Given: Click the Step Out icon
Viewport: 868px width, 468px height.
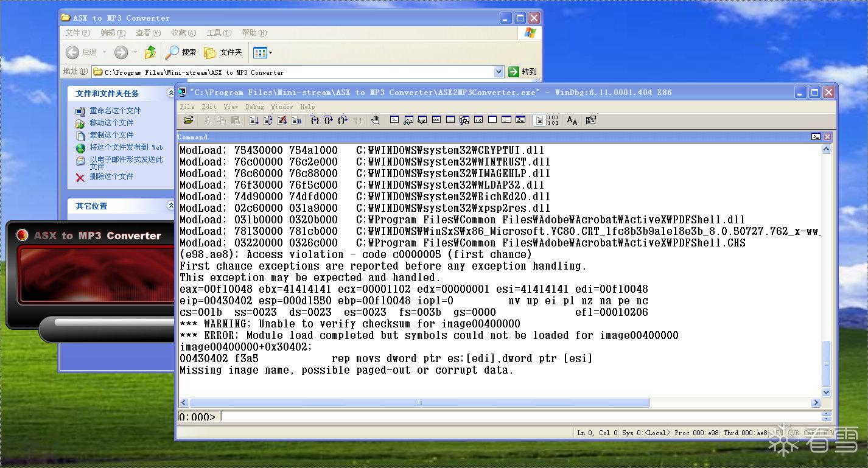Looking at the screenshot, I should [x=343, y=120].
